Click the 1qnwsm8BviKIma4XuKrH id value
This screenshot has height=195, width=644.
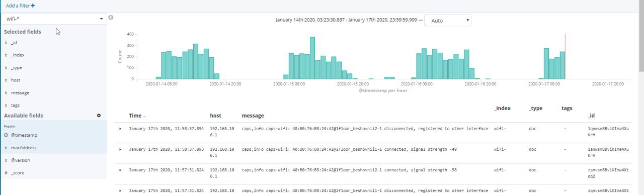click(x=609, y=132)
